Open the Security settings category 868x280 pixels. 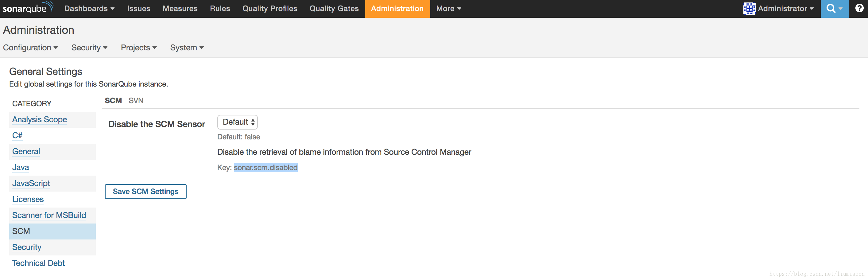(x=27, y=247)
